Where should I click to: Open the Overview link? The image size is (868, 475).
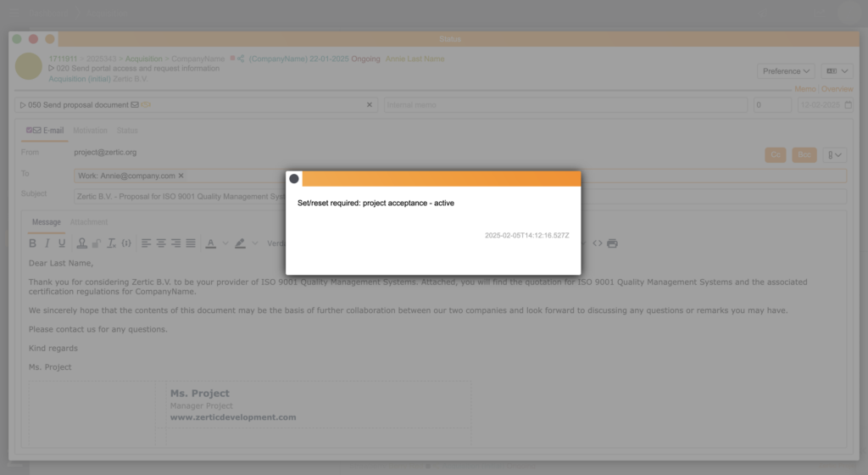tap(837, 89)
